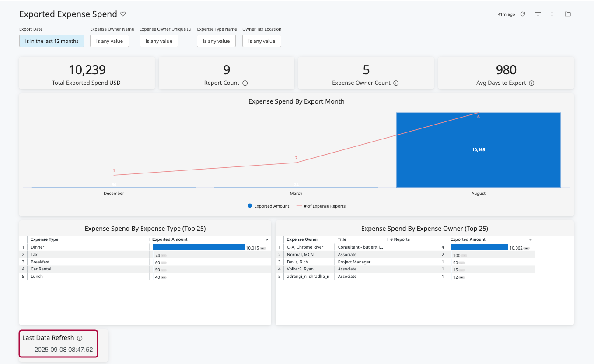Click the refresh icon to reload dashboard
594x364 pixels.
[x=522, y=14]
